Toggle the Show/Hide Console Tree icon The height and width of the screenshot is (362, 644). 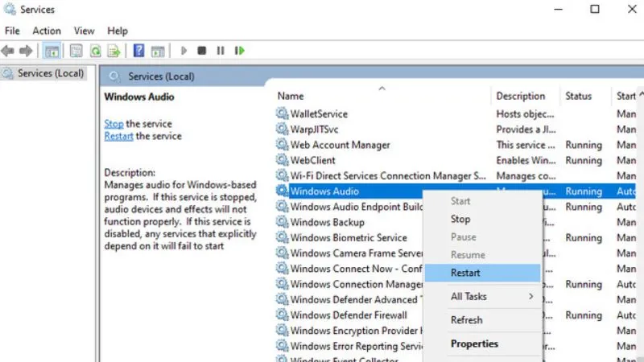[x=52, y=51]
